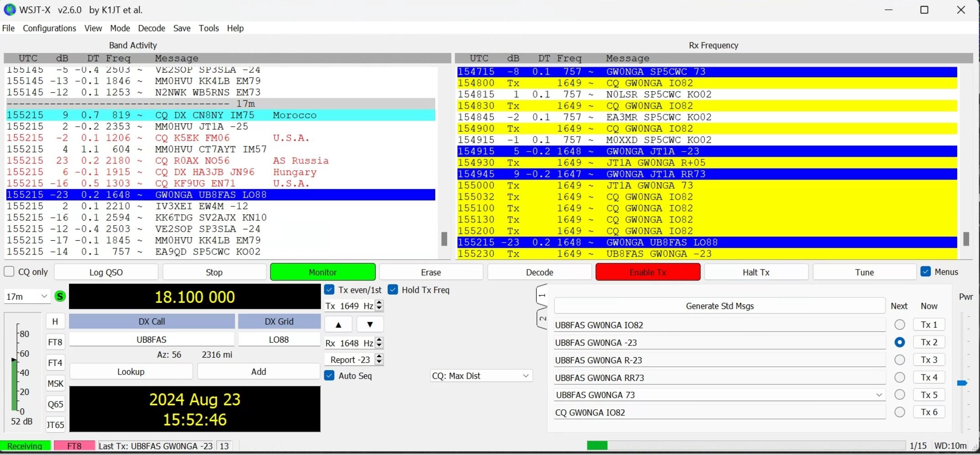Select Next radio for Tx 4 message

900,377
